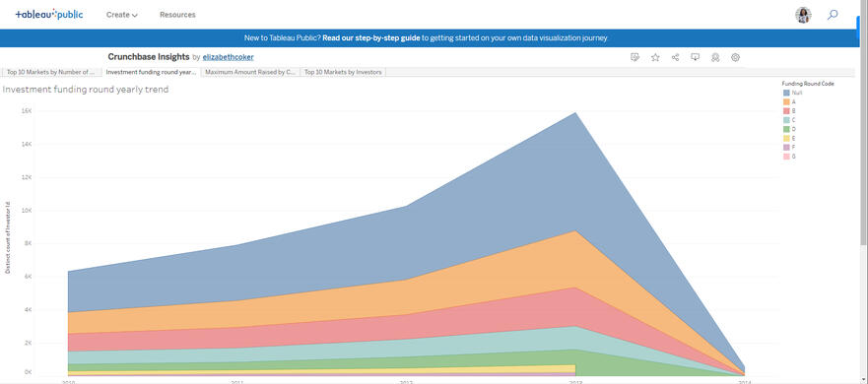Select round C teal legend swatch
Screen dimensions: 868x384
click(x=785, y=120)
